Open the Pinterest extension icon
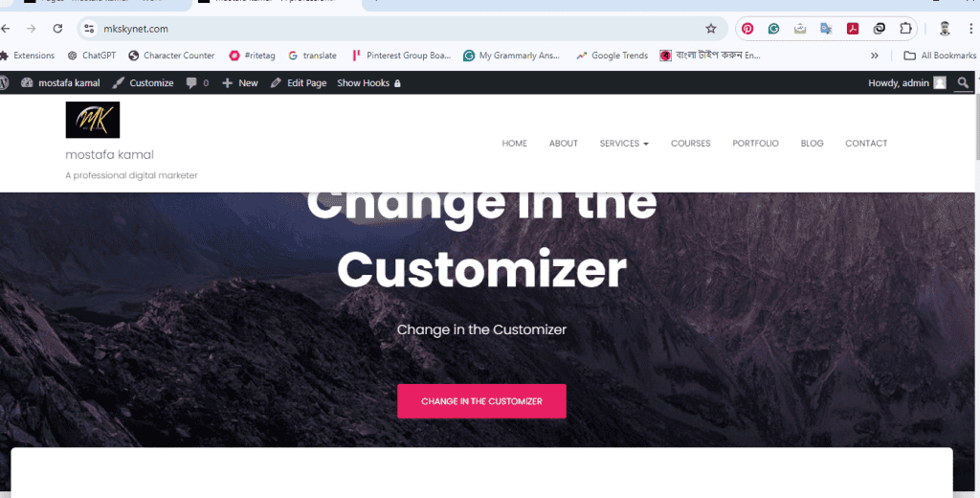This screenshot has height=498, width=980. coord(747,28)
